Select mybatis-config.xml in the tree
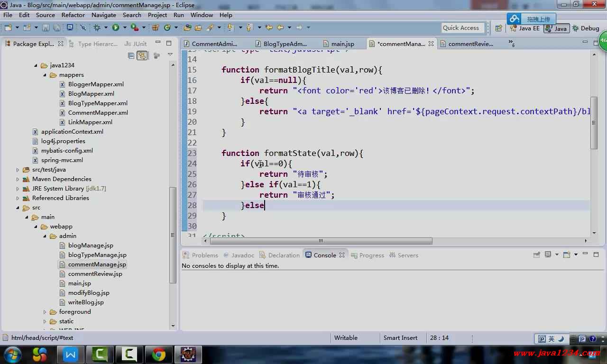This screenshot has height=364, width=607. pos(67,151)
